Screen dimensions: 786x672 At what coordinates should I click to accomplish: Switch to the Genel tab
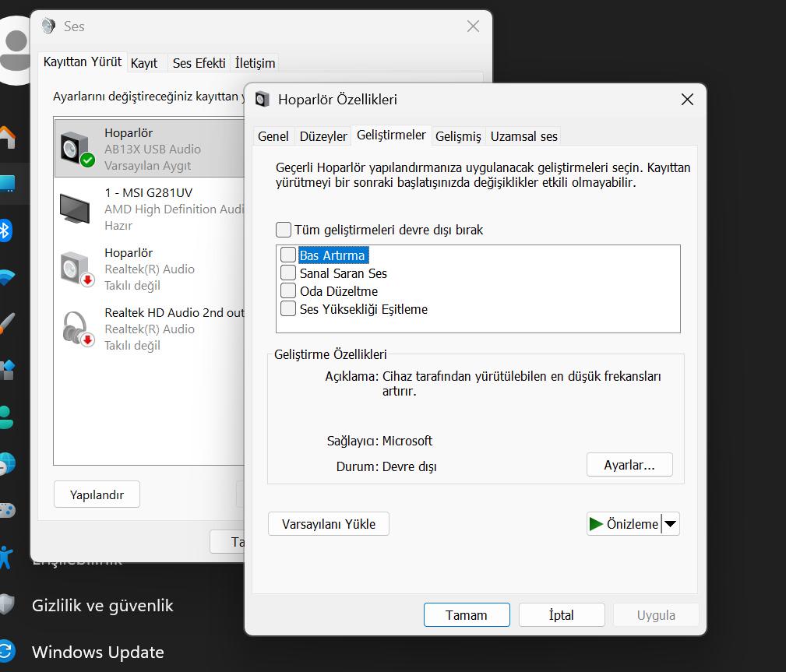point(273,136)
